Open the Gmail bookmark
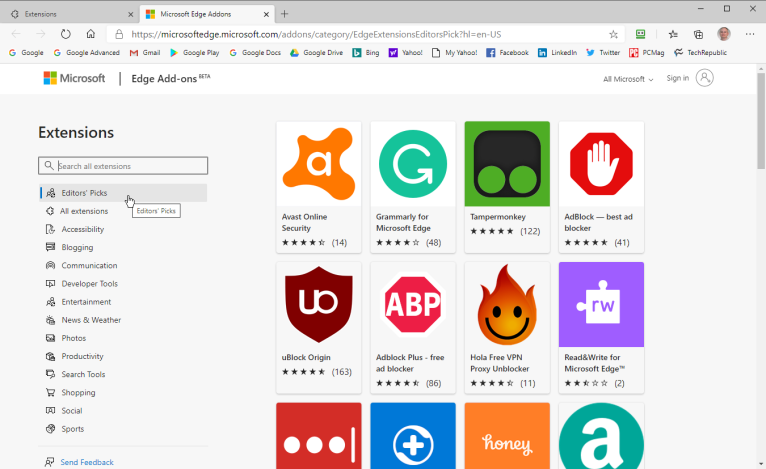 (x=145, y=53)
